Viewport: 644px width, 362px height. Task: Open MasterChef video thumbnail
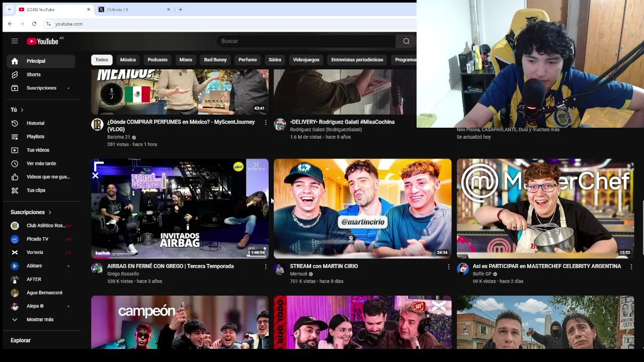(545, 209)
